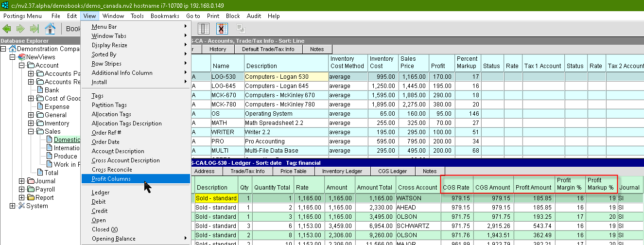
Task: Click the green back arrow icon
Action: (7, 29)
